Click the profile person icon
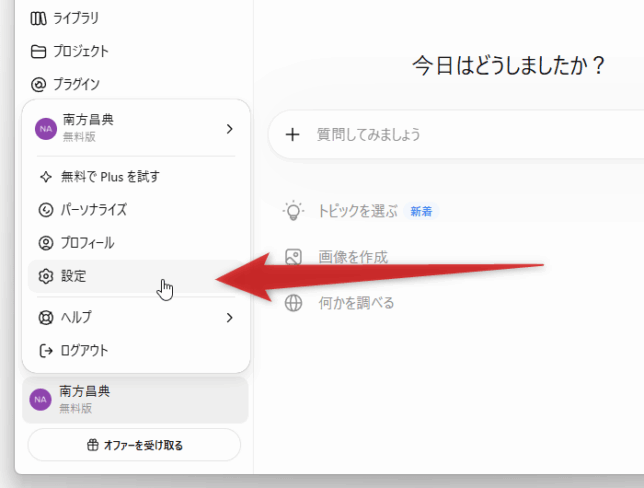 (46, 243)
